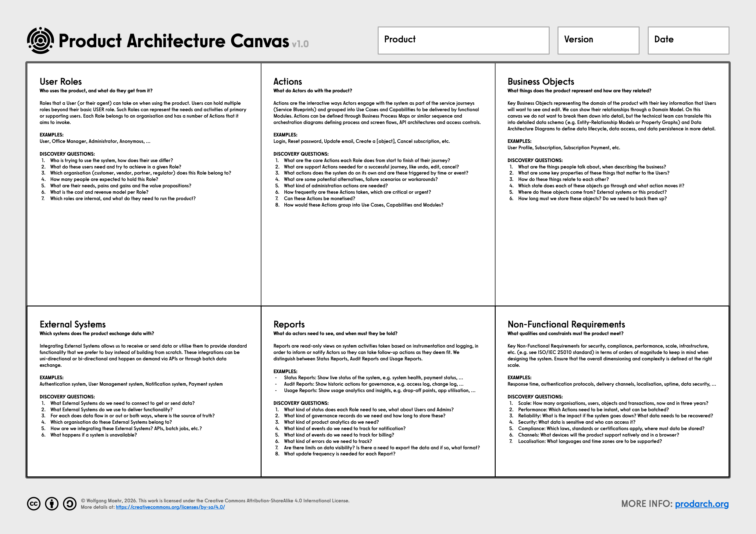Screen dimensions: 756x534
Task: Click 'What kind of product analytics do we need?'
Action: (331, 423)
